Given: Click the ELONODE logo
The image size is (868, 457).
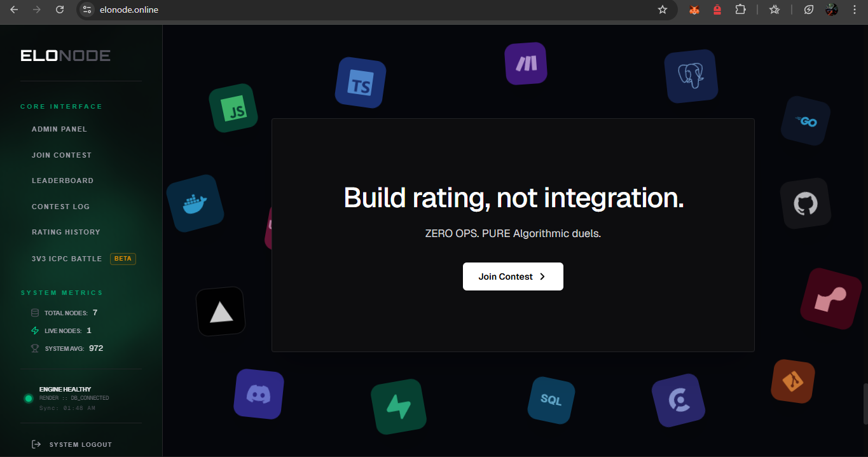Looking at the screenshot, I should click(x=65, y=56).
